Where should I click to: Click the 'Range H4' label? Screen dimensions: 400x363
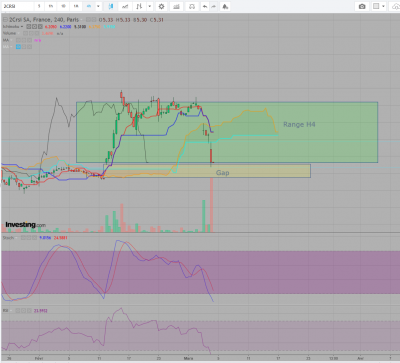299,124
